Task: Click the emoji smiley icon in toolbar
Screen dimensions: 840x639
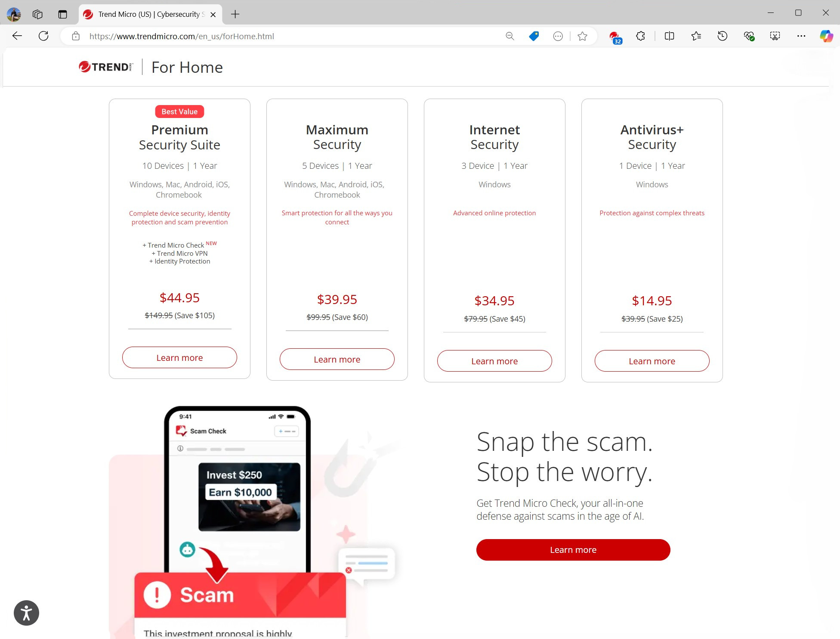Action: (558, 36)
